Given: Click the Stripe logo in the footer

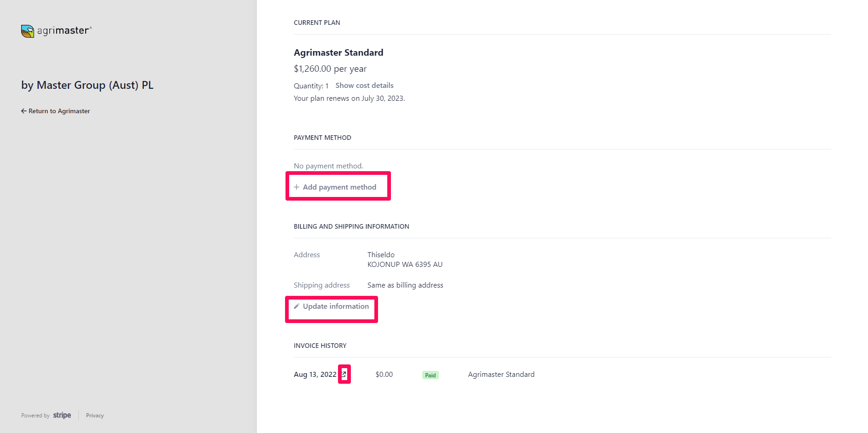Looking at the screenshot, I should coord(62,416).
